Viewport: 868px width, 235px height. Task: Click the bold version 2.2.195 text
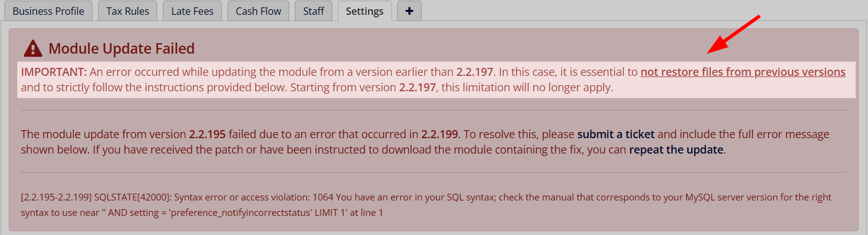pyautogui.click(x=208, y=134)
